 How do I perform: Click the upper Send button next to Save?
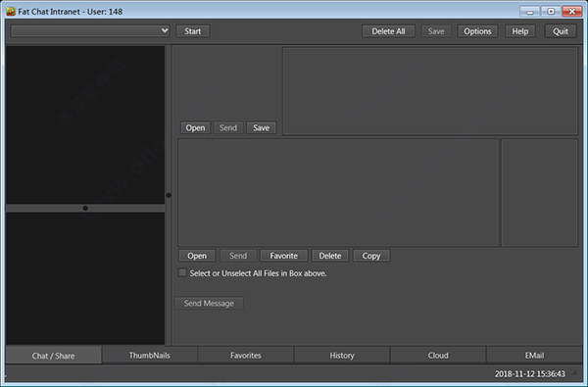tap(228, 128)
